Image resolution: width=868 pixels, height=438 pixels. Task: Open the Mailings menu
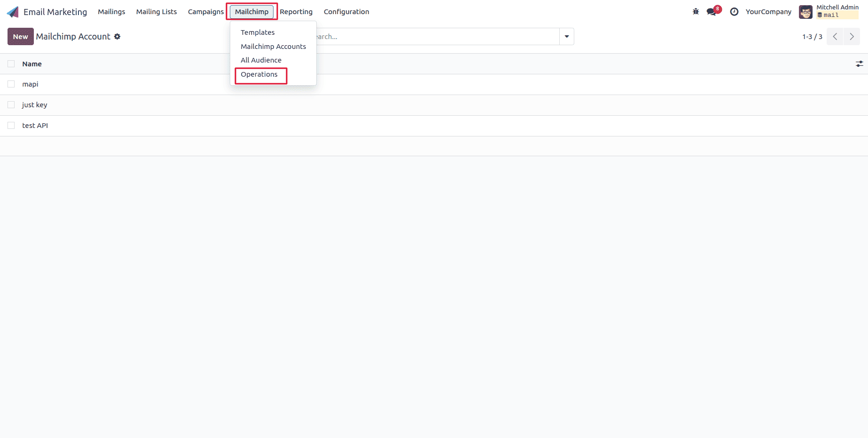(x=111, y=12)
